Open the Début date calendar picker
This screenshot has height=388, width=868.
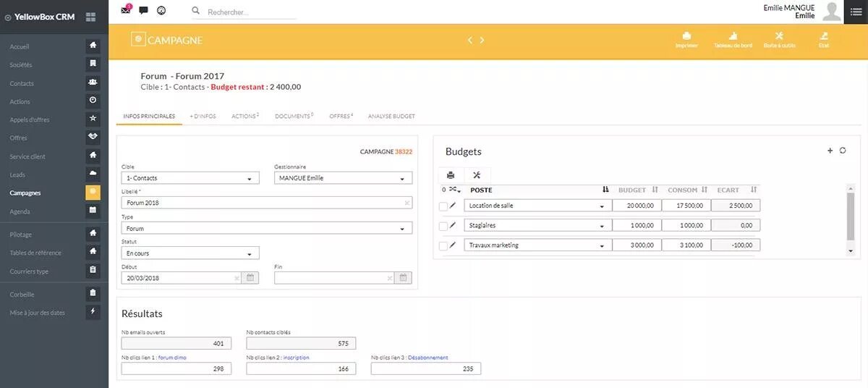(x=250, y=277)
